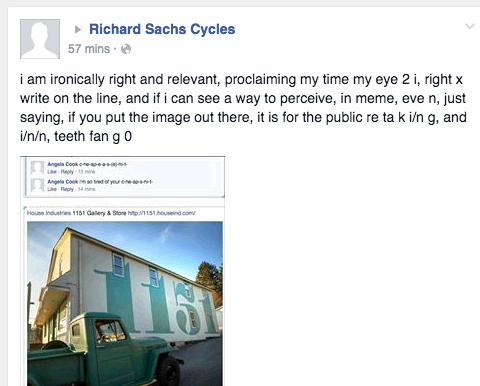Screen dimensions: 480x386
Task: Open the Richard Sachs Cycles page link
Action: click(x=162, y=29)
